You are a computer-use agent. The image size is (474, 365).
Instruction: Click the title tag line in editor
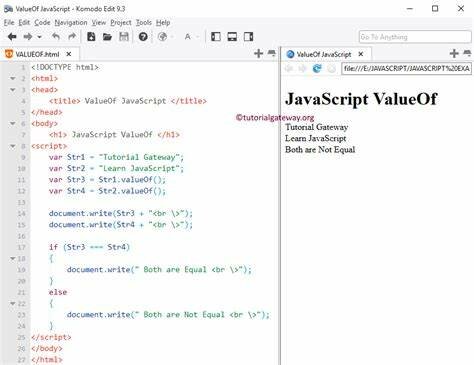point(128,101)
